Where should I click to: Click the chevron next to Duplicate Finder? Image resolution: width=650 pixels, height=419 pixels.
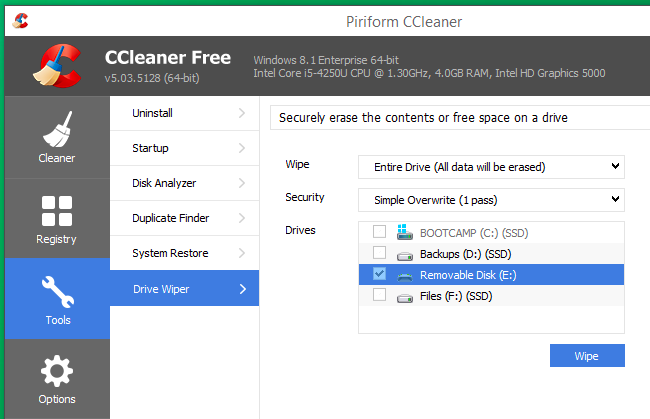pos(242,218)
